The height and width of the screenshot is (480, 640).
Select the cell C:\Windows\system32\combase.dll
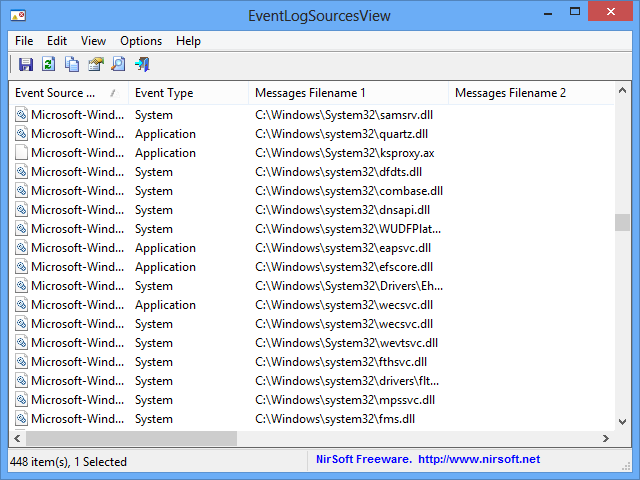pyautogui.click(x=349, y=191)
